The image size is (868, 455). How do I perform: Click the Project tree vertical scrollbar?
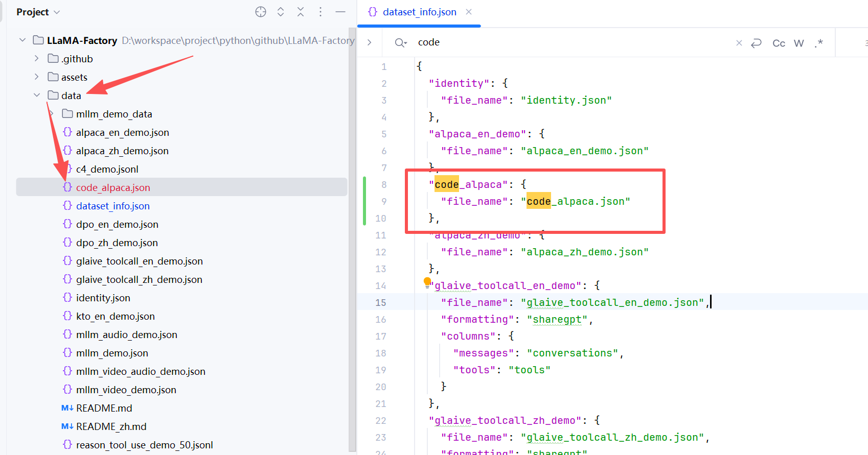[x=352, y=240]
